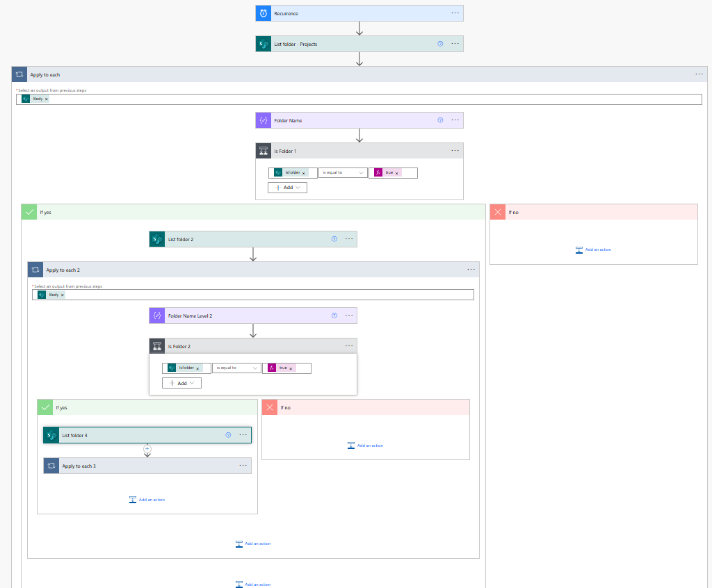Expand the Add dropdown in Is Folder 2
This screenshot has width=712, height=588.
[181, 383]
